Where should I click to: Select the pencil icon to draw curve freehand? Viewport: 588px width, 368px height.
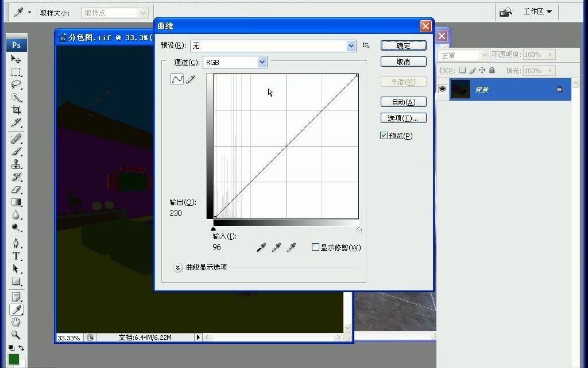192,79
